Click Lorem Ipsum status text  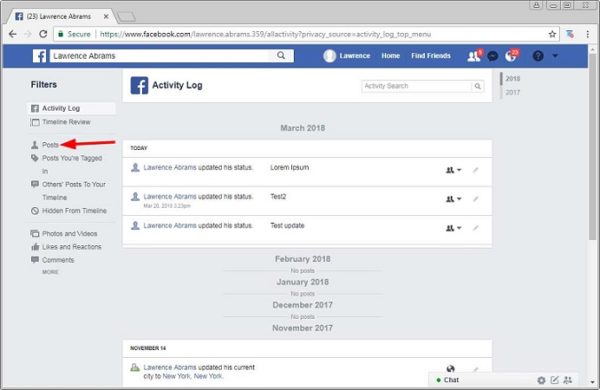[289, 168]
